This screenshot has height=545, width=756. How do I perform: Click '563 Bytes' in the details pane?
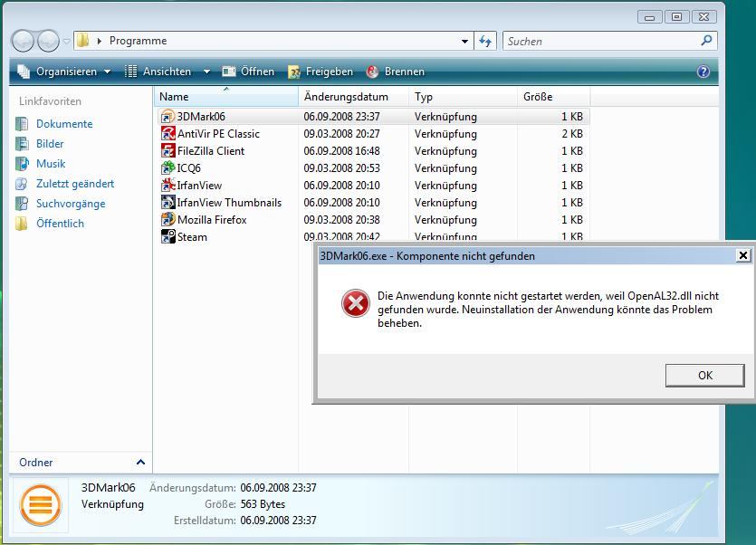(263, 504)
